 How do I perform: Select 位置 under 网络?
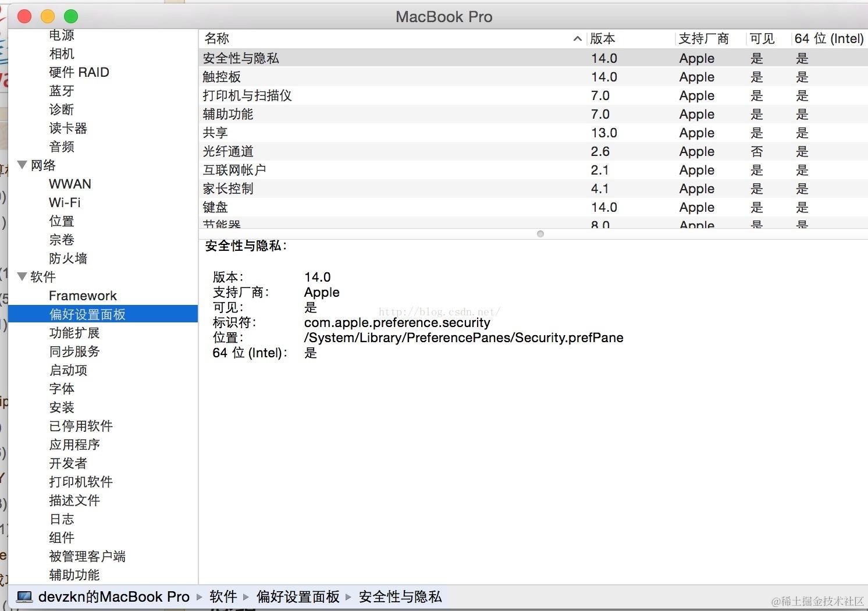[62, 221]
